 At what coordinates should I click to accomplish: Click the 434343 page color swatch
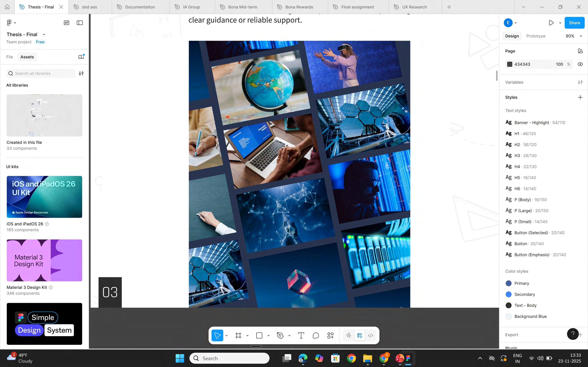510,64
